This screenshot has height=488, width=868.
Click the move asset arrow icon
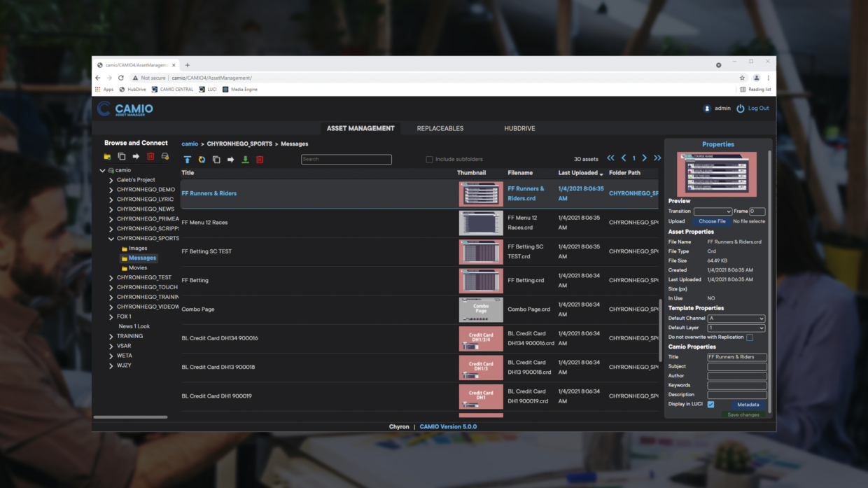(x=230, y=159)
